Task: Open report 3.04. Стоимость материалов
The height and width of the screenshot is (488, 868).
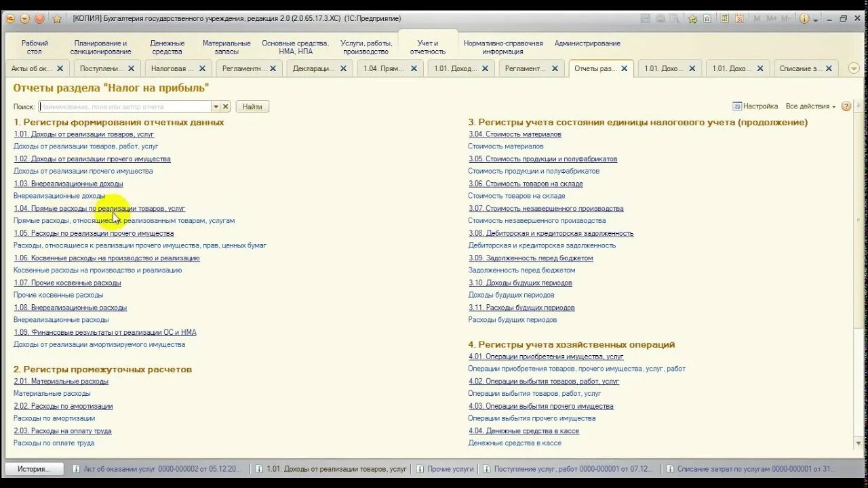Action: pyautogui.click(x=515, y=134)
